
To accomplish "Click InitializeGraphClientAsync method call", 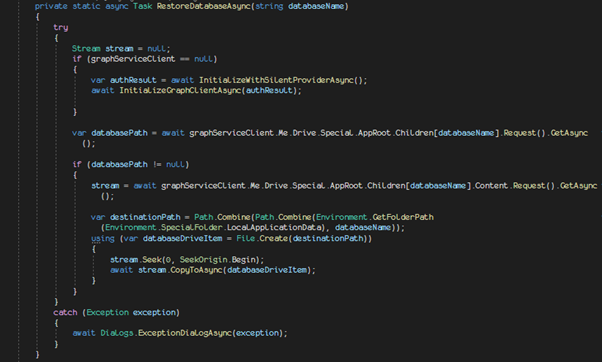I will pyautogui.click(x=180, y=91).
